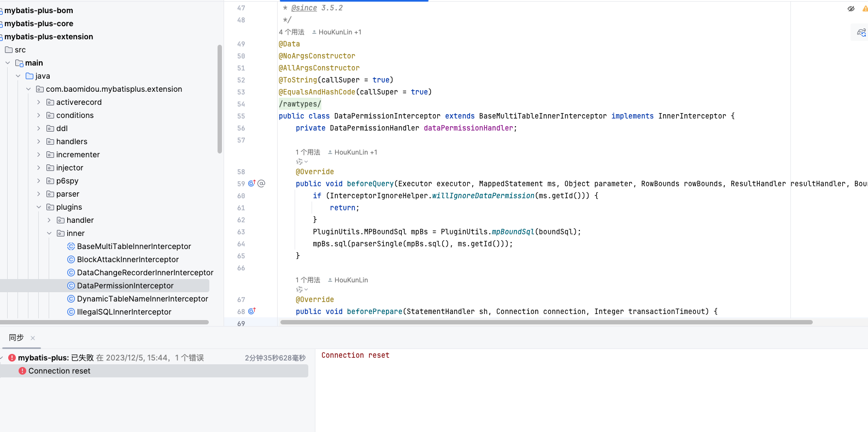Screen dimensions: 868x432
Task: Click the IllegalSQLInnerInterceptor class icon
Action: pos(71,312)
